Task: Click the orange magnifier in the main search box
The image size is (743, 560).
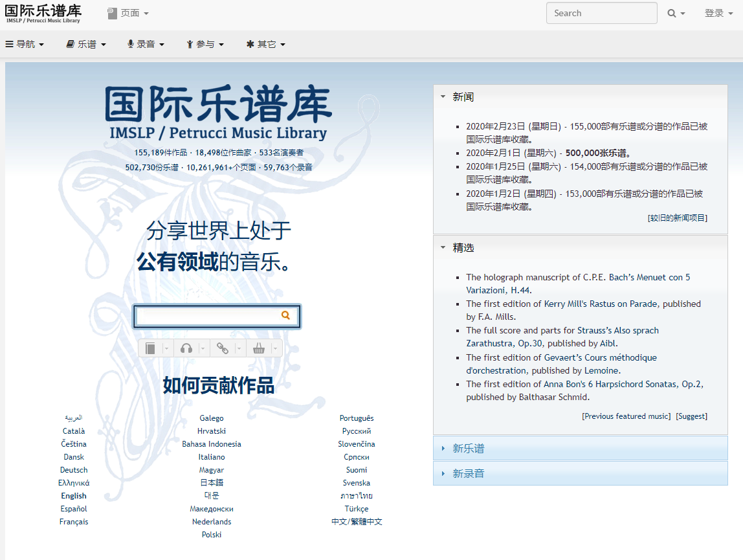Action: (x=285, y=315)
